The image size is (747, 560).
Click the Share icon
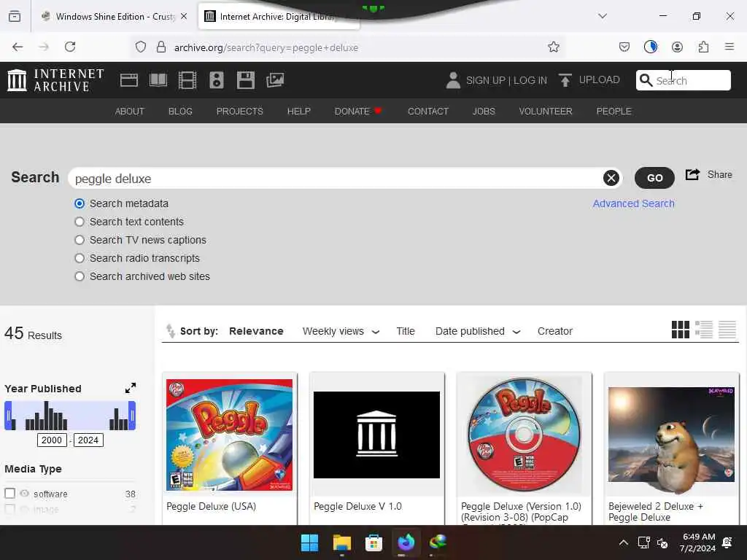coord(693,175)
